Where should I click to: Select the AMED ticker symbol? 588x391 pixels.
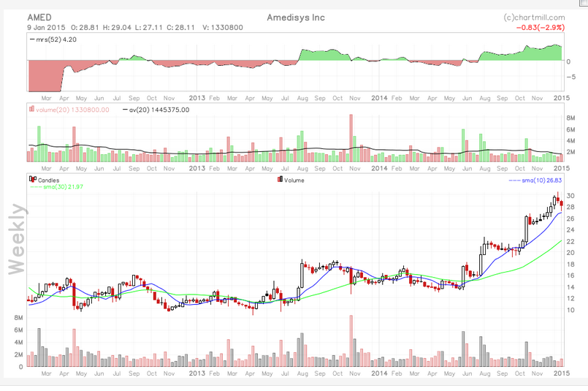[x=39, y=18]
